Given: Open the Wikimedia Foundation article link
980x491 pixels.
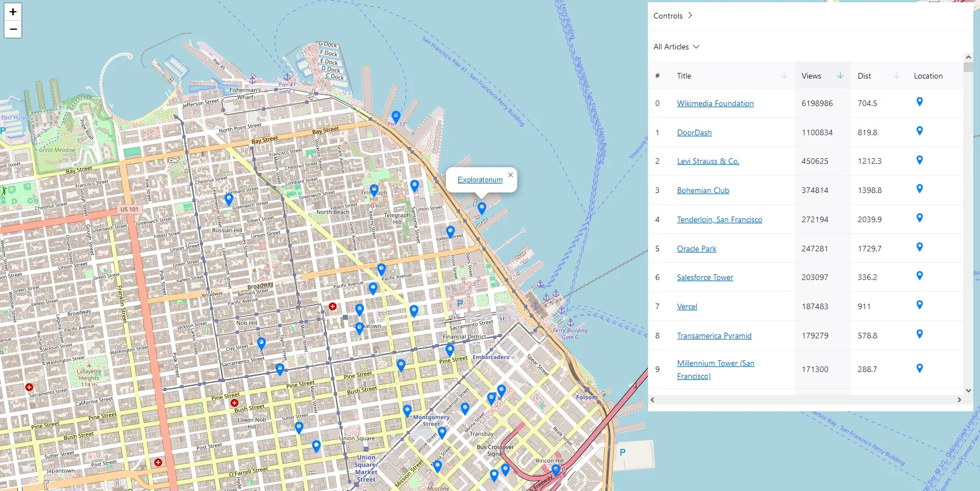Looking at the screenshot, I should coord(715,103).
